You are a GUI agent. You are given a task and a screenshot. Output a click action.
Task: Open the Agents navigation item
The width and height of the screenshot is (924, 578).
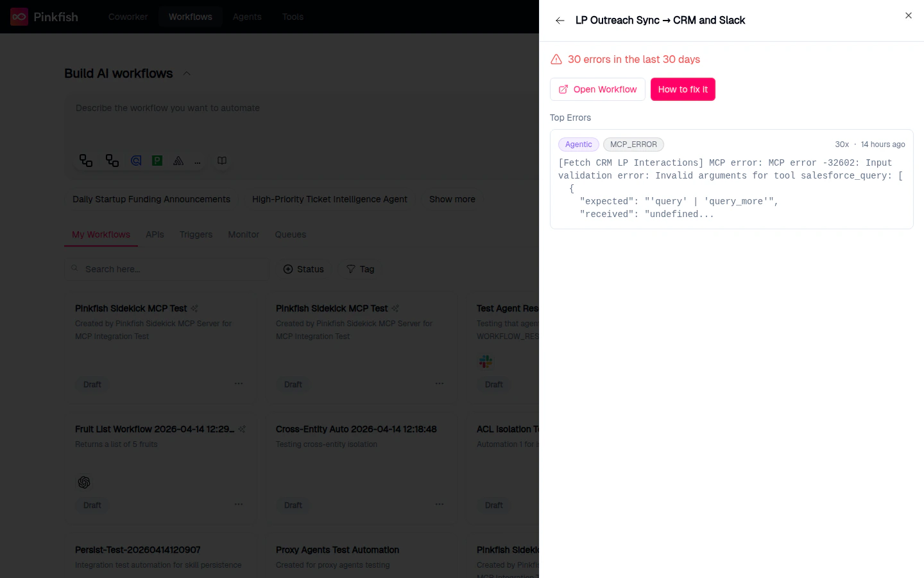tap(247, 17)
